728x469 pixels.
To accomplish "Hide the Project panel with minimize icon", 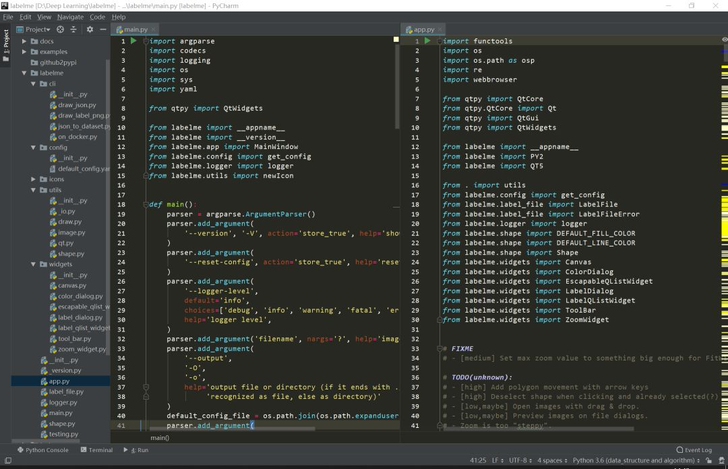I will (103, 29).
